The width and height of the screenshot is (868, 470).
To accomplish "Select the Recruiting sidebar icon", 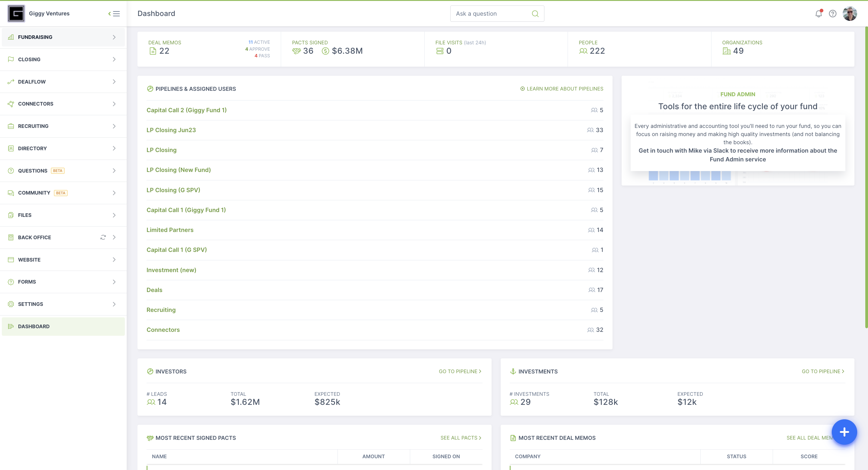I will pyautogui.click(x=11, y=125).
